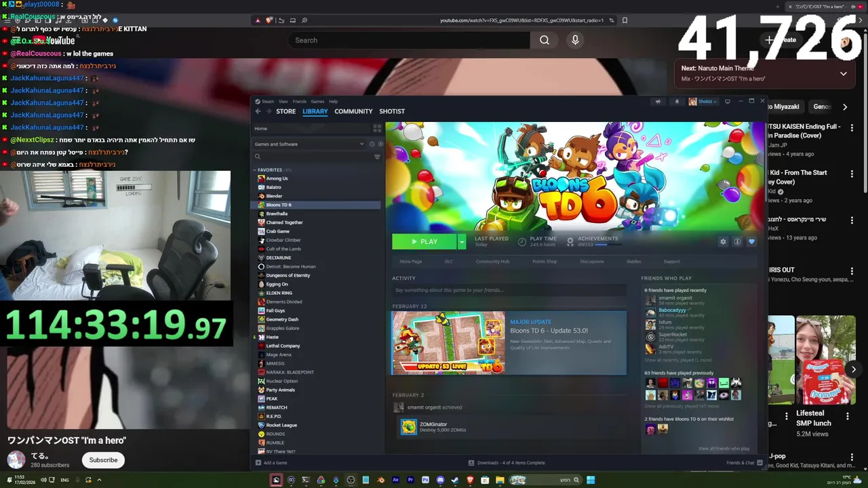Click View all friends who play
This screenshot has width=868, height=488.
[x=724, y=449]
